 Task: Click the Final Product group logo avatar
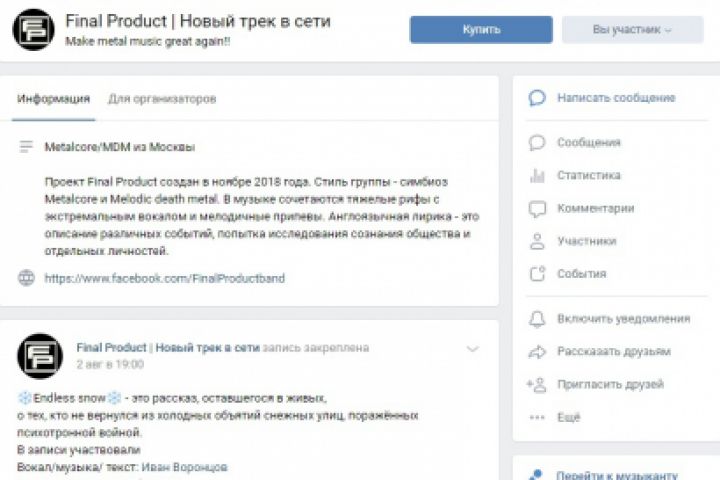(x=33, y=29)
